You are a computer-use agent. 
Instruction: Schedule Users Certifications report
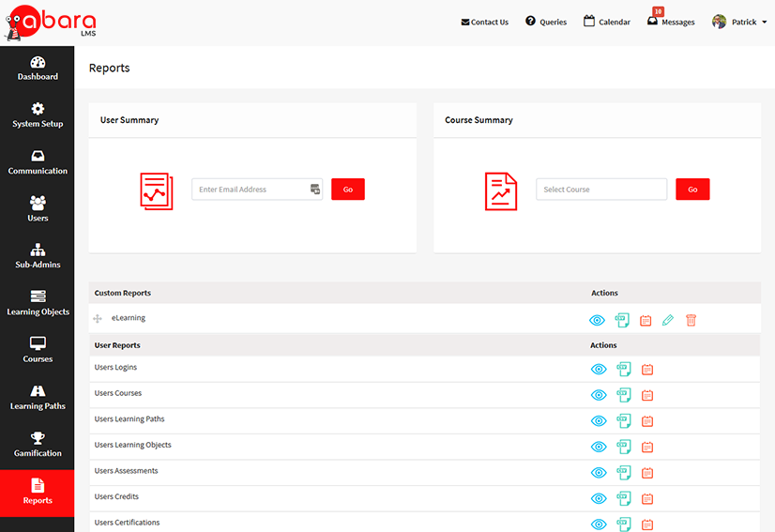[647, 524]
